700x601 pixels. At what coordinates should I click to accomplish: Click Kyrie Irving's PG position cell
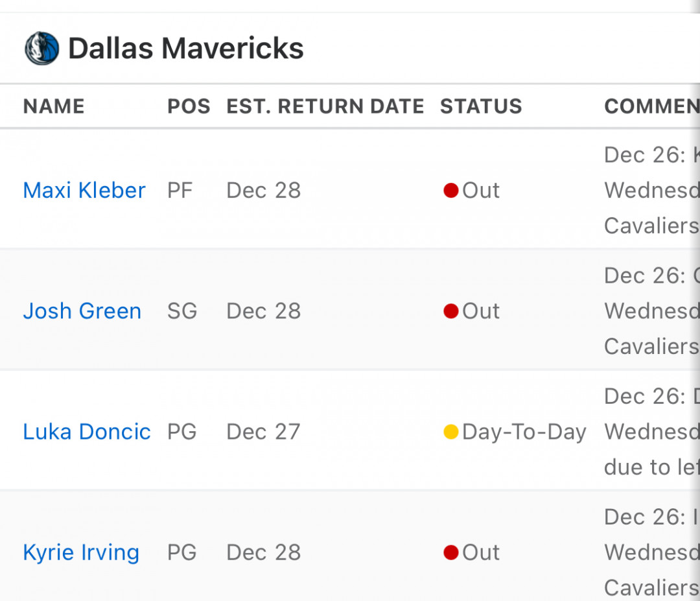pos(181,552)
